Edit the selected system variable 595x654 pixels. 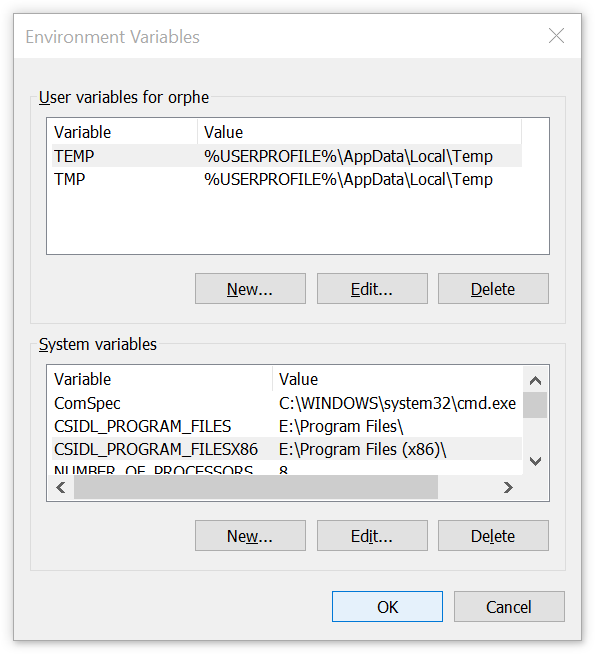coord(372,536)
